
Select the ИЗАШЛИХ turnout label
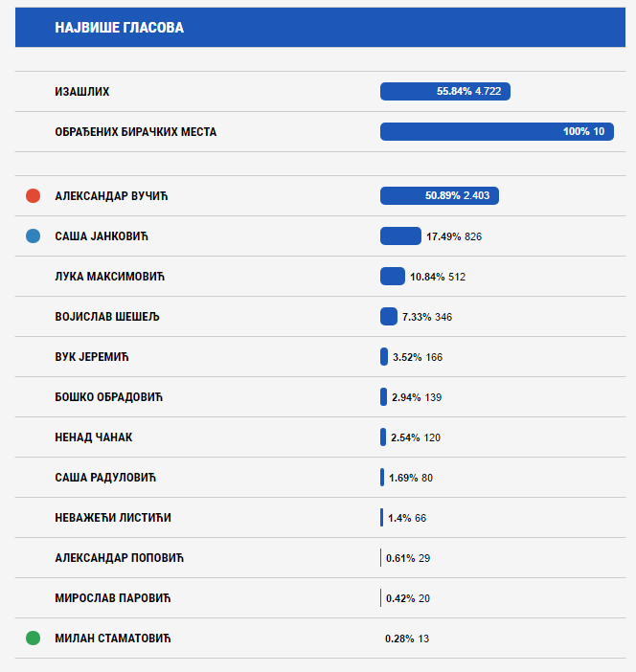(82, 92)
